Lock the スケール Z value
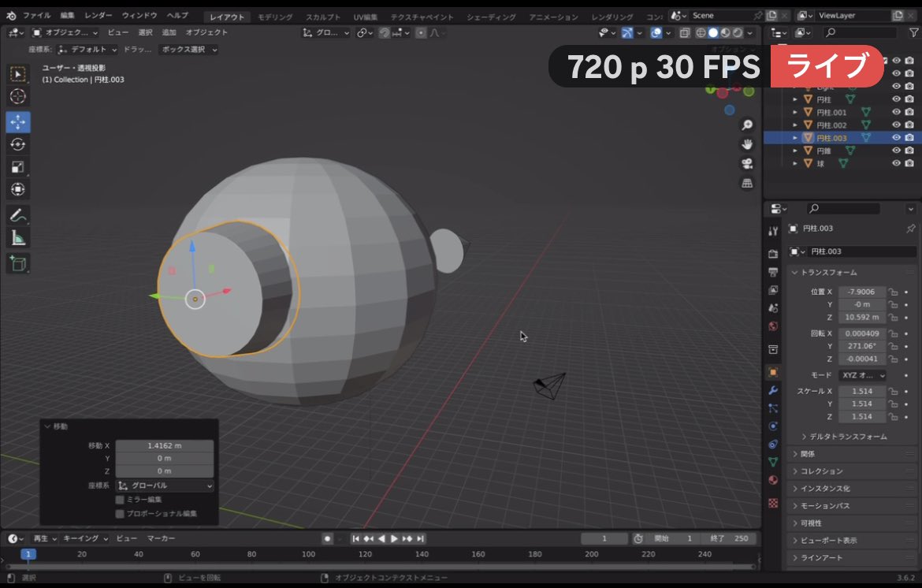The image size is (922, 588). [893, 417]
